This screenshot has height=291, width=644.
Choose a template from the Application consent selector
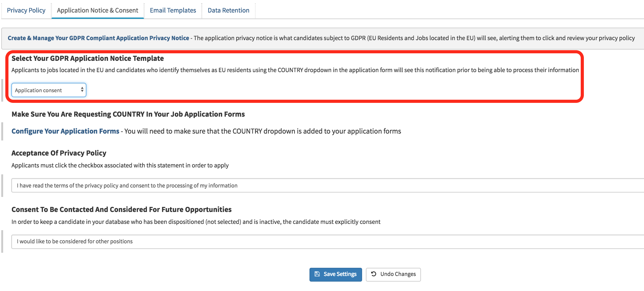(x=49, y=90)
